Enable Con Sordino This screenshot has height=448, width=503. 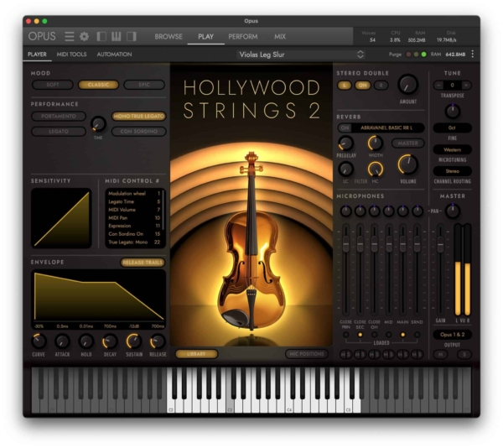(x=138, y=131)
